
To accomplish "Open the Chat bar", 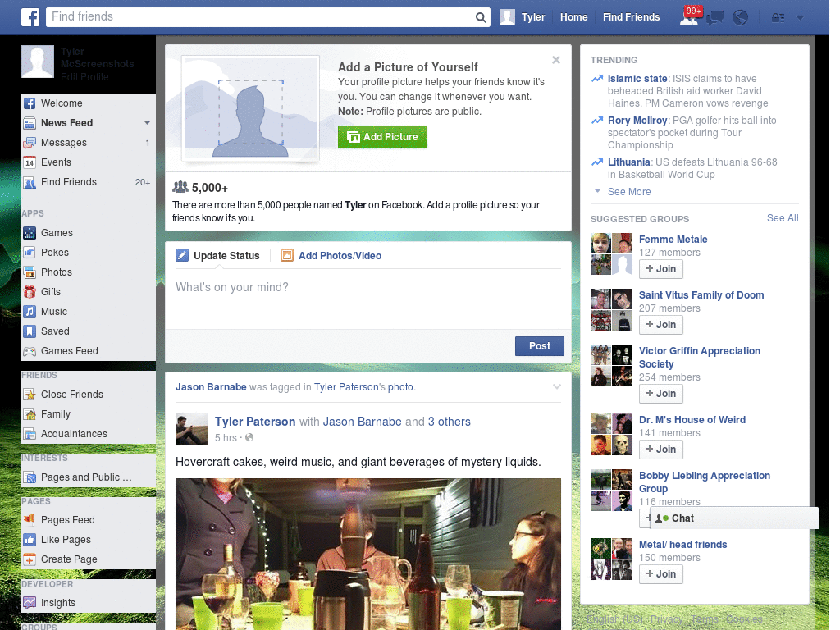I will click(x=734, y=518).
